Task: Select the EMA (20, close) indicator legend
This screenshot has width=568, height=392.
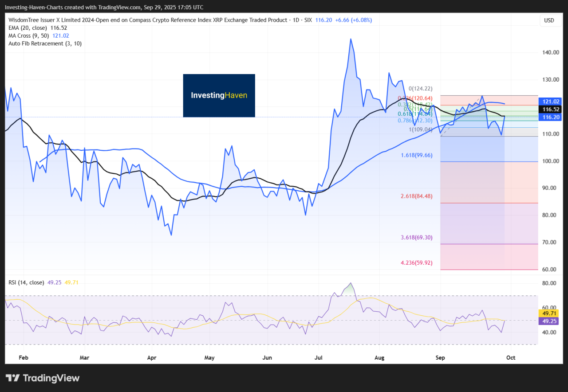Action: click(x=37, y=27)
